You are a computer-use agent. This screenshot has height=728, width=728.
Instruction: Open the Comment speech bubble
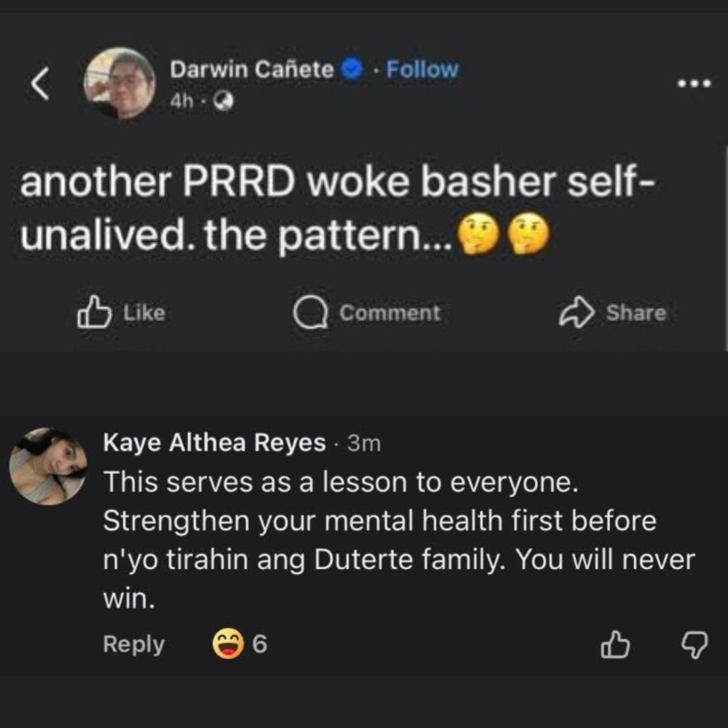click(x=311, y=313)
